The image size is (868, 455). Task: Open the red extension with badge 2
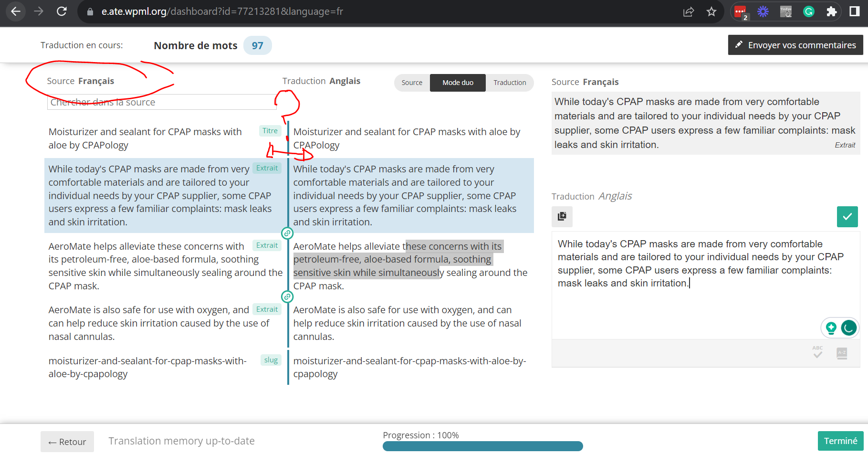tap(741, 12)
